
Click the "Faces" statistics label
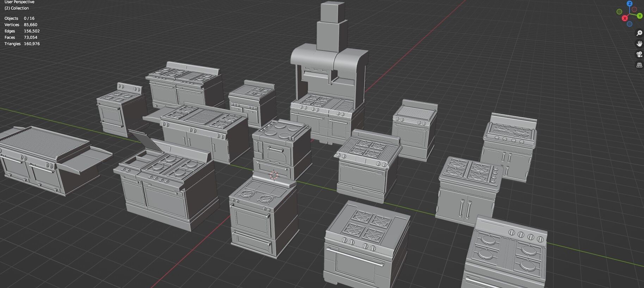tap(10, 37)
